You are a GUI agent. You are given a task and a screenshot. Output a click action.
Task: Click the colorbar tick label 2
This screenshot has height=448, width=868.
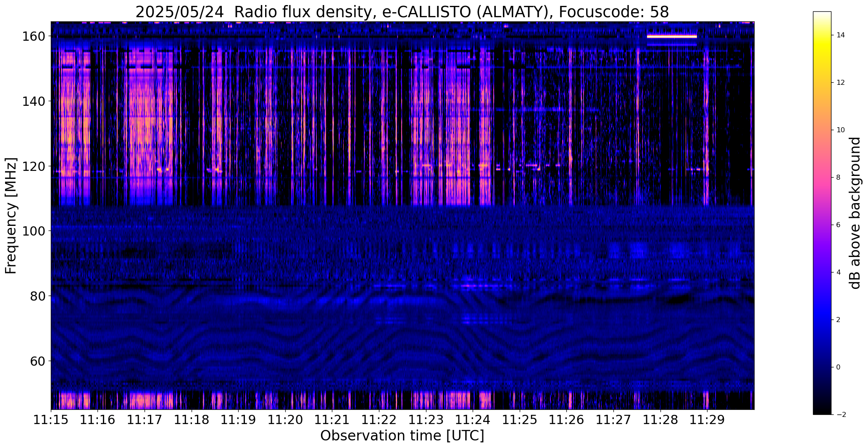(838, 320)
